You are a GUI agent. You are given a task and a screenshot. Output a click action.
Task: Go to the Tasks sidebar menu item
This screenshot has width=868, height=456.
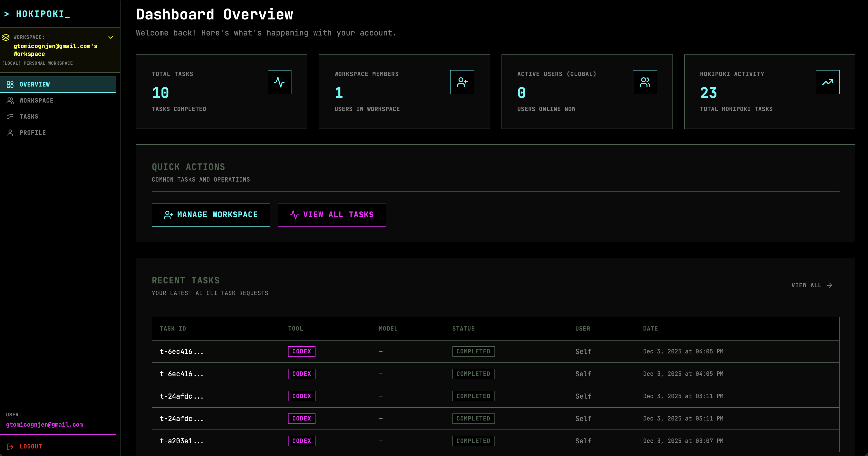29,117
